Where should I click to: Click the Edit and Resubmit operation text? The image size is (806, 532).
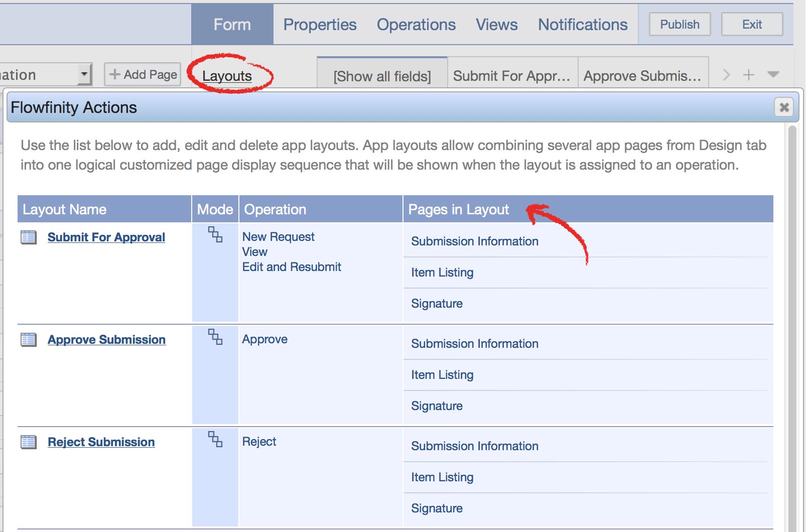click(292, 267)
